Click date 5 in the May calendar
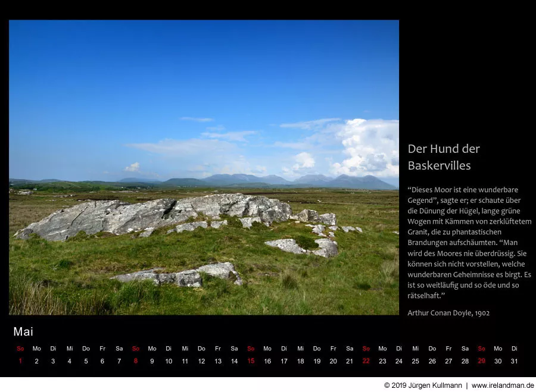 pyautogui.click(x=86, y=361)
